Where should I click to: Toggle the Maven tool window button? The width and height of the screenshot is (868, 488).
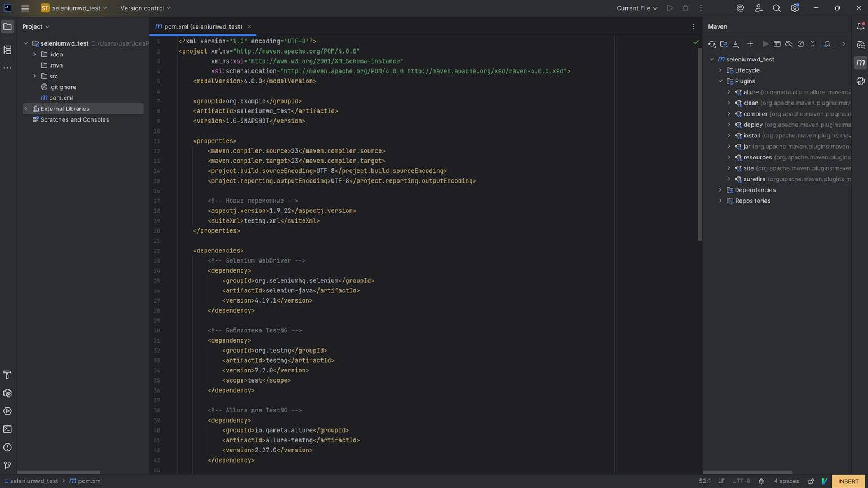pyautogui.click(x=860, y=63)
